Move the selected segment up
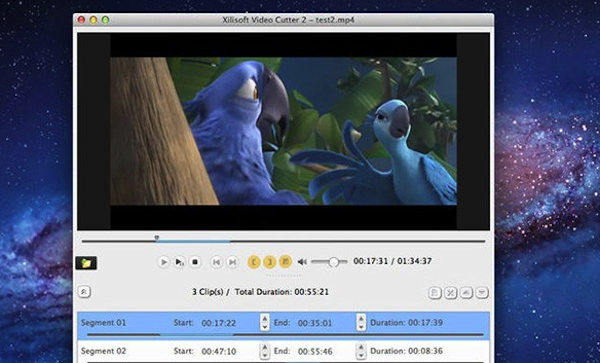The width and height of the screenshot is (600, 363). click(466, 293)
